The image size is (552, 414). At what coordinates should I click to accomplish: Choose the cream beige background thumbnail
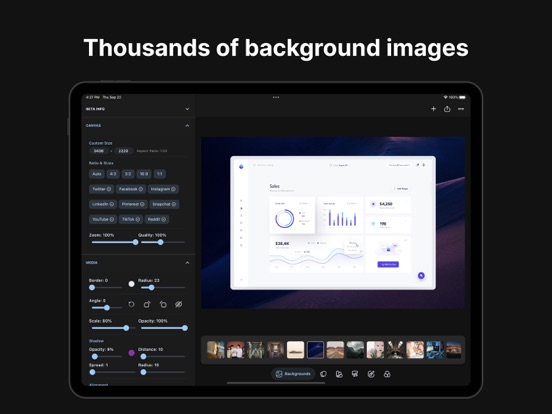295,350
